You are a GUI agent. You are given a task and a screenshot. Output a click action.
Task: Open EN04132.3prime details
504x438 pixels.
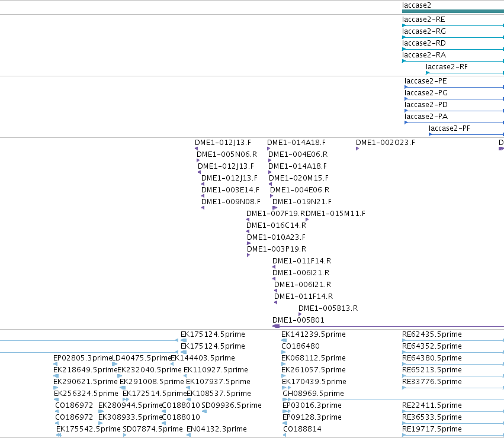[217, 430]
